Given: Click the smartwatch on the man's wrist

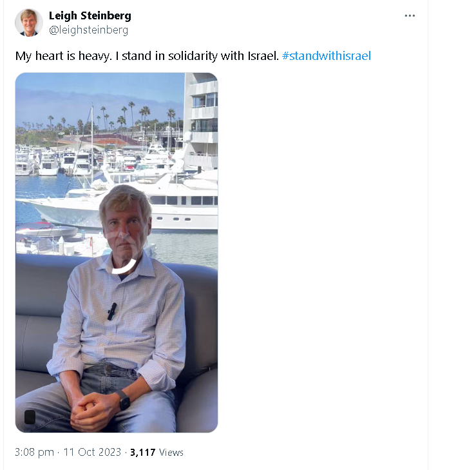Looking at the screenshot, I should (x=124, y=400).
